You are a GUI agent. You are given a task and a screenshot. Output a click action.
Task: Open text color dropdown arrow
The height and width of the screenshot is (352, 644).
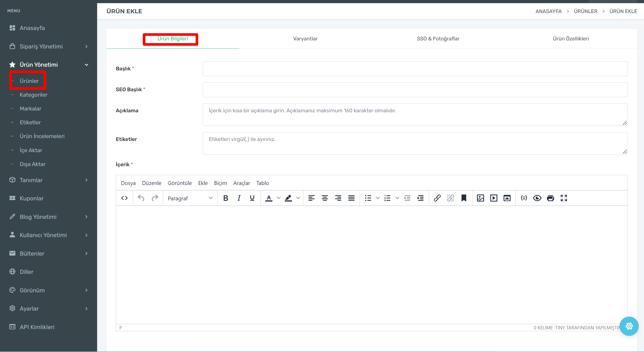click(279, 198)
